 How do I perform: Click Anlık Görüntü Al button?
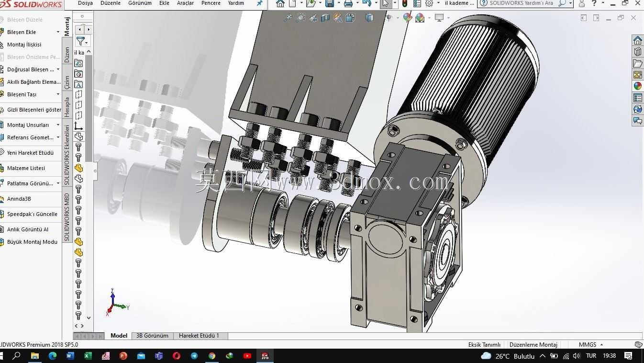tap(28, 229)
